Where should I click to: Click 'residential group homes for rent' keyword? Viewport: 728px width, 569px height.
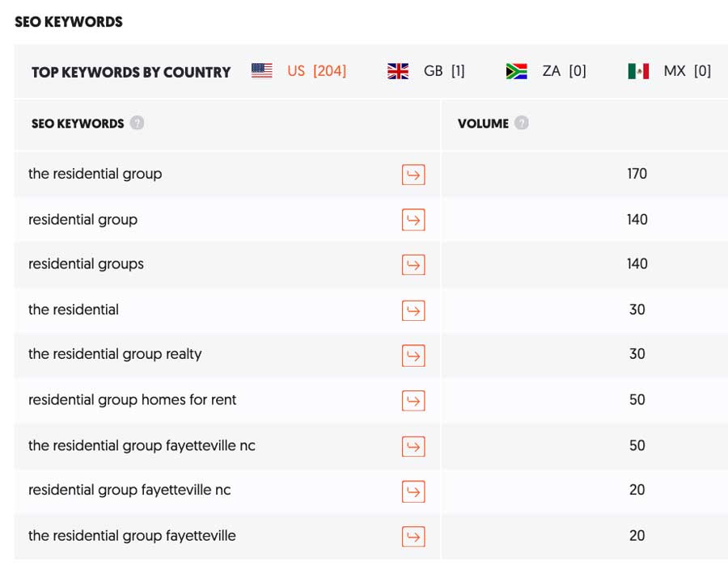pos(133,399)
